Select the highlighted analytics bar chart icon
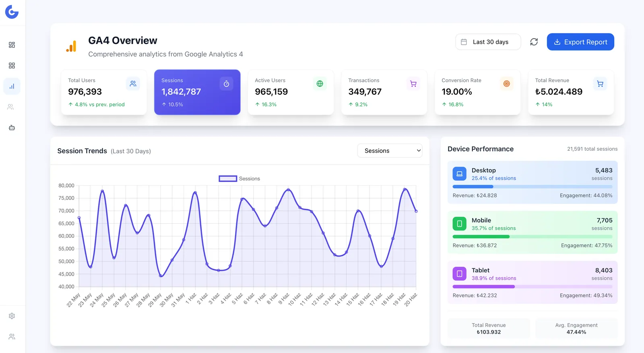644x353 pixels. pos(12,86)
